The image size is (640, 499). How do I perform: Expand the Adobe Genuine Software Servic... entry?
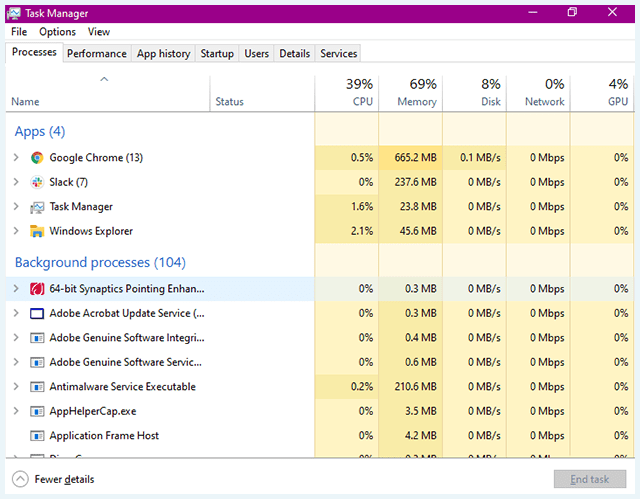[16, 362]
